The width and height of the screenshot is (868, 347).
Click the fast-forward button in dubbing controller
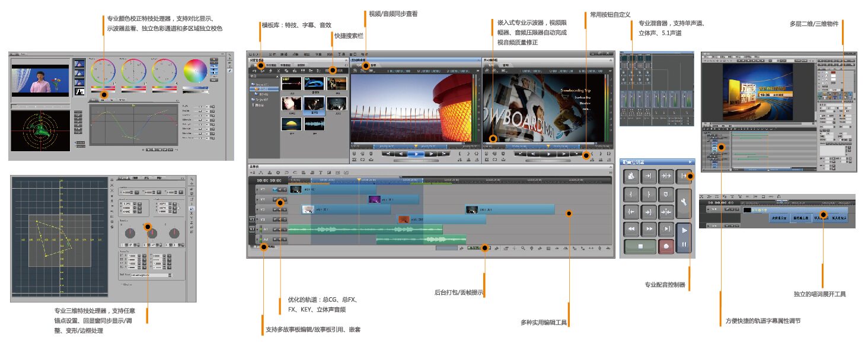(x=649, y=229)
